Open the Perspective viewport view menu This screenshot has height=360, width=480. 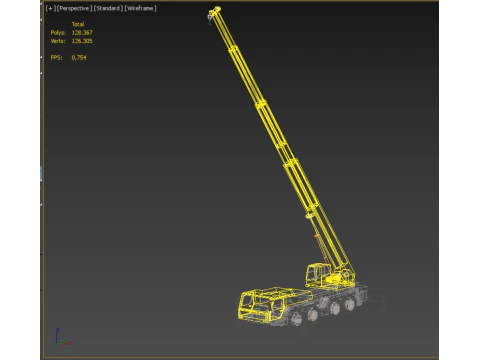coord(74,8)
